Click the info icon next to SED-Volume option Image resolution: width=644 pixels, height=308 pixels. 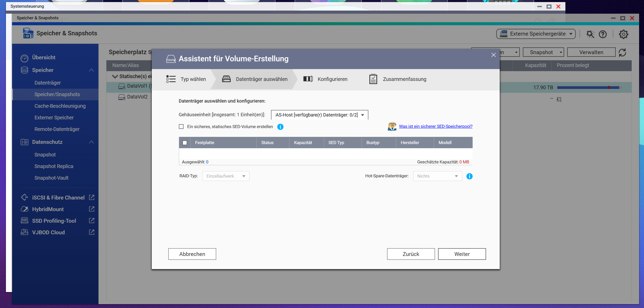tap(280, 127)
